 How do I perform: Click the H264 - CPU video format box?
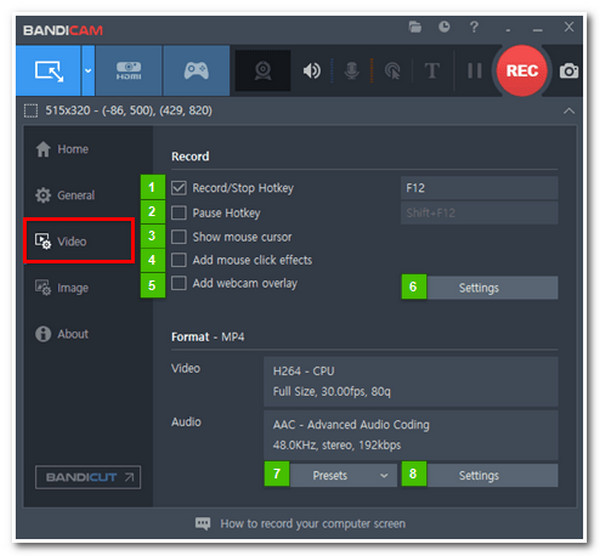(411, 382)
